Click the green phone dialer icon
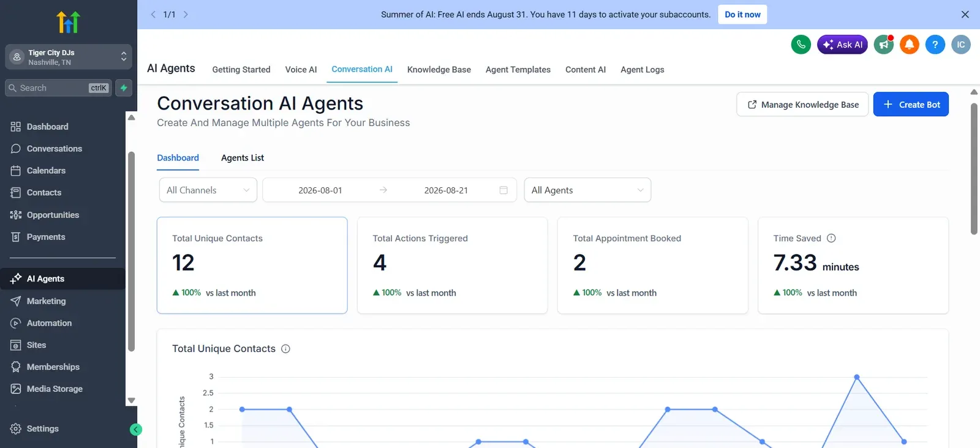Viewport: 980px width, 448px height. pyautogui.click(x=801, y=45)
